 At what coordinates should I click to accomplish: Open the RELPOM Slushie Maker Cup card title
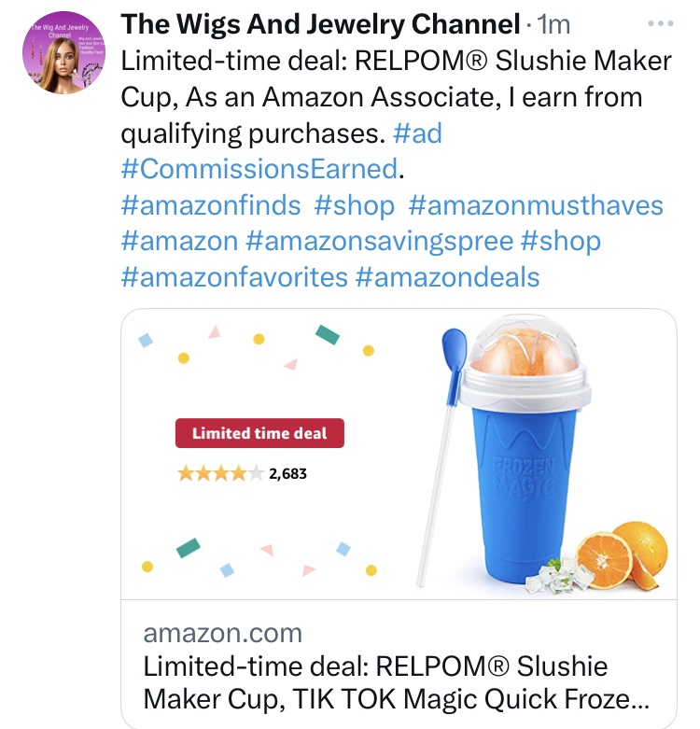396,682
